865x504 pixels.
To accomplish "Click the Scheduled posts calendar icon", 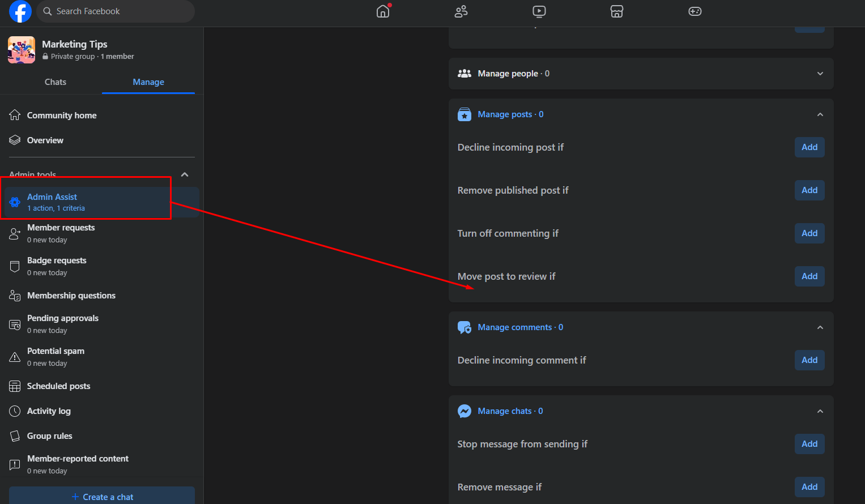I will (x=15, y=386).
